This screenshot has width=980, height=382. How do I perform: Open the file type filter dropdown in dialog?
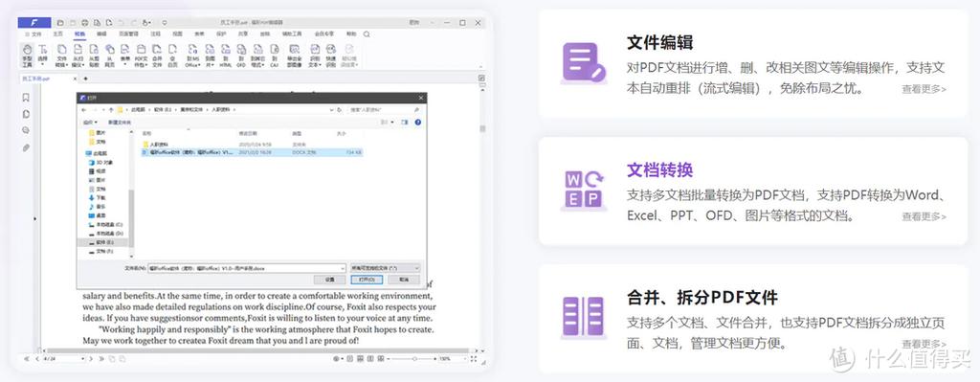tap(385, 267)
